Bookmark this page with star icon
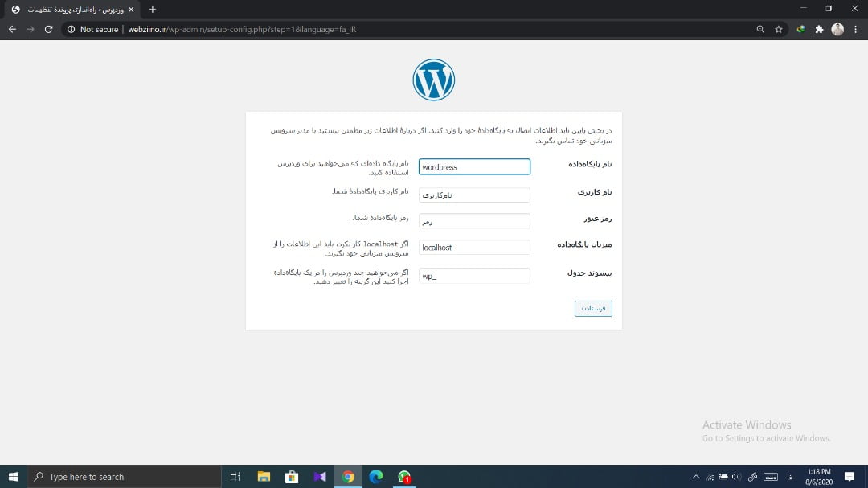This screenshot has width=868, height=488. tap(779, 30)
